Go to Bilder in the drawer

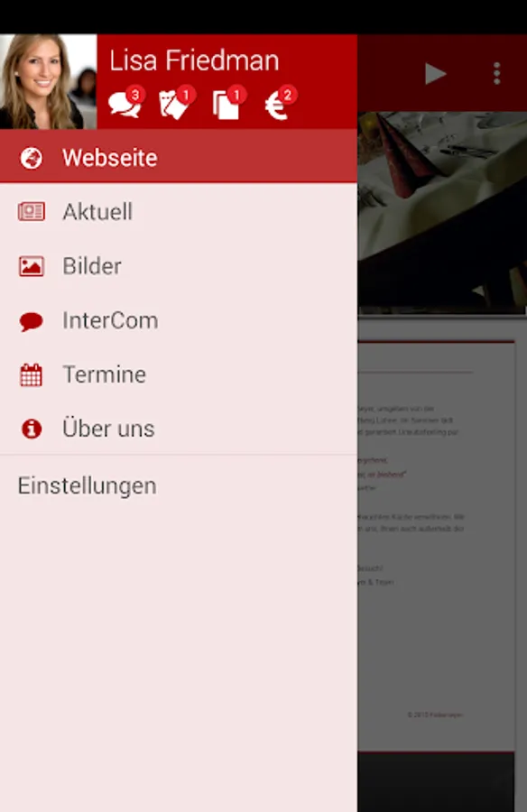click(179, 266)
